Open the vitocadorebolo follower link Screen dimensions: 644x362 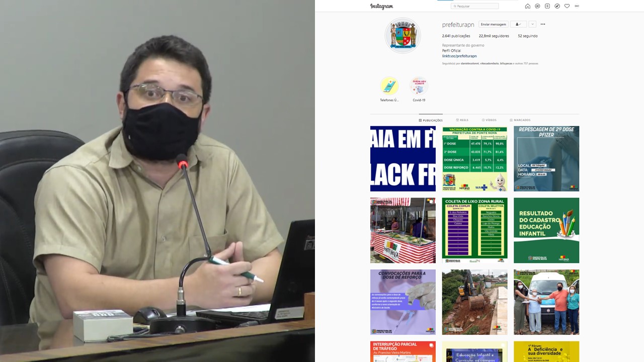pyautogui.click(x=490, y=63)
